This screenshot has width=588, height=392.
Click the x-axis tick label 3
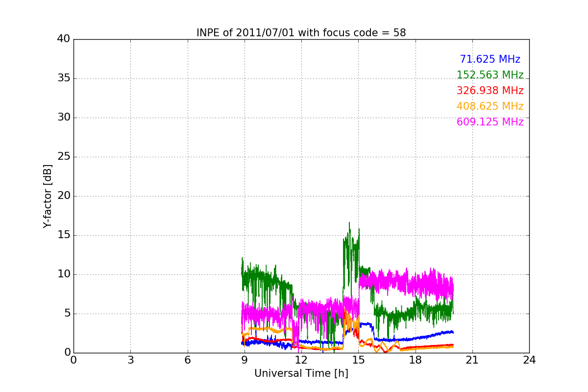coord(130,361)
